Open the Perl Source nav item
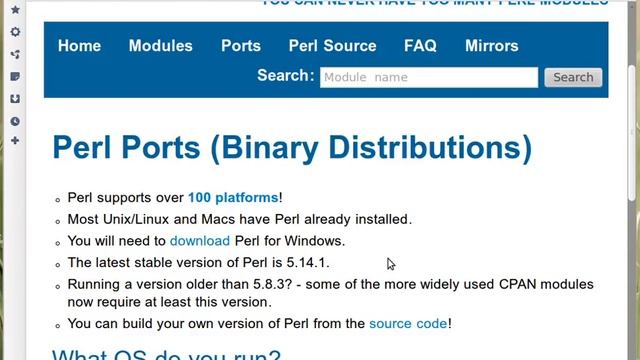This screenshot has width=640, height=360. click(332, 46)
